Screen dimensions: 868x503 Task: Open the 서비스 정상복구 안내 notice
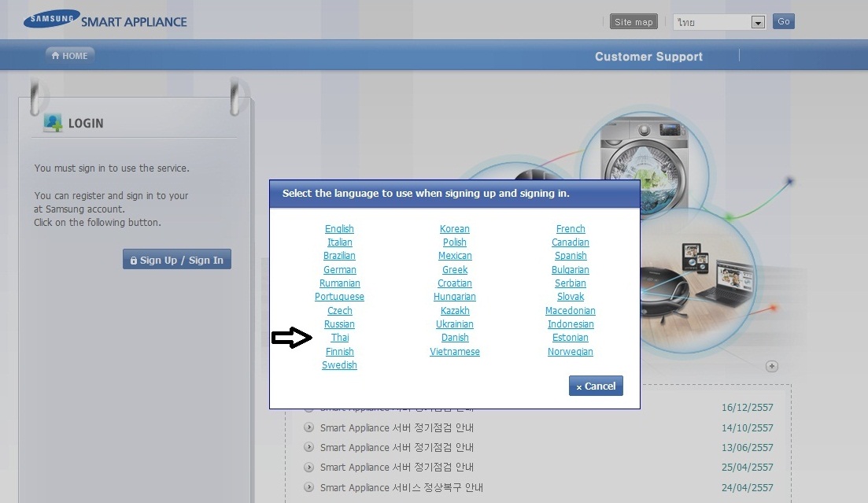point(401,487)
